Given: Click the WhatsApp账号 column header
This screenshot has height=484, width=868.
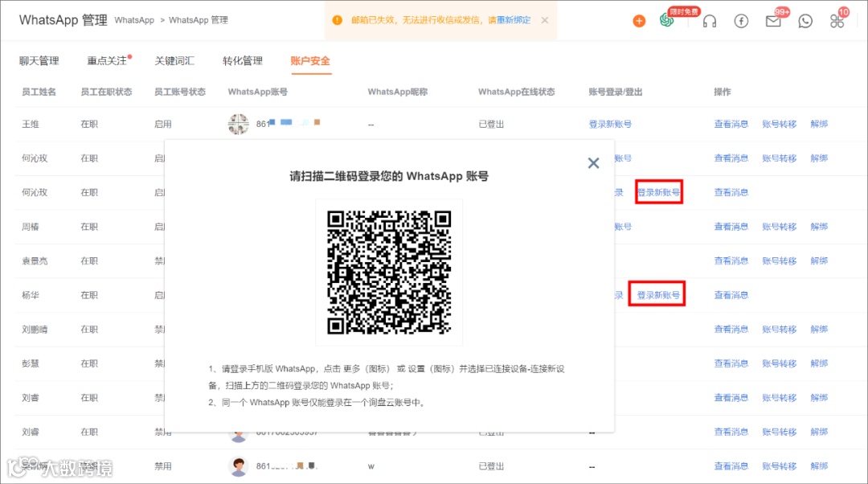Looking at the screenshot, I should pyautogui.click(x=258, y=92).
